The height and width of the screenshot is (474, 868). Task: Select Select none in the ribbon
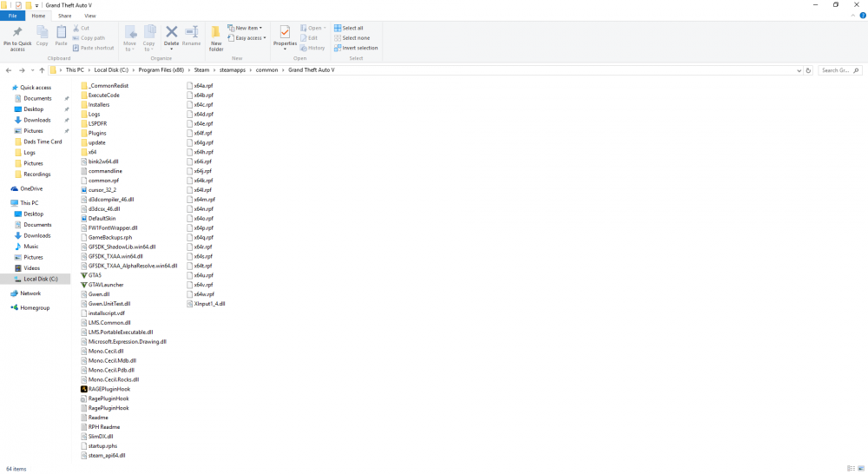coord(352,38)
